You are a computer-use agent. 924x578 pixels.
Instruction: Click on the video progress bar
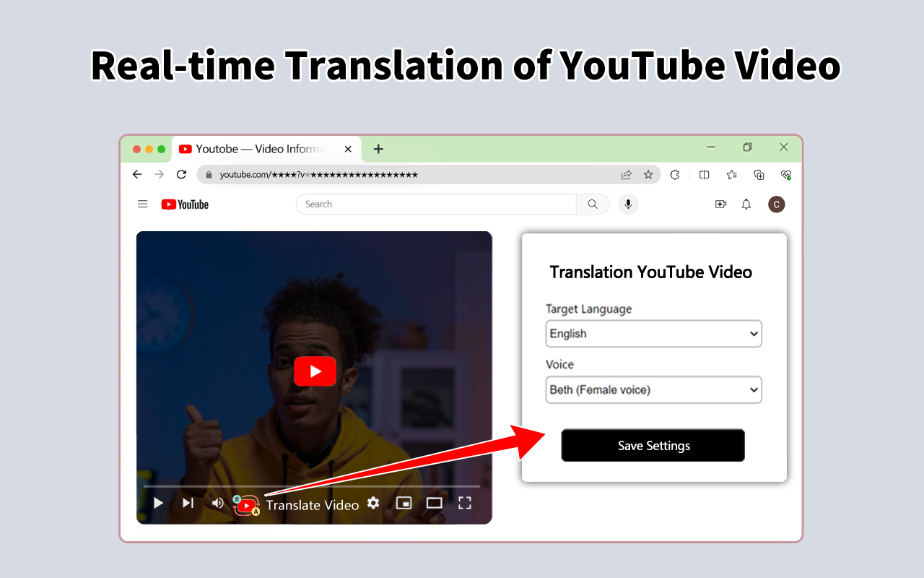coord(315,486)
